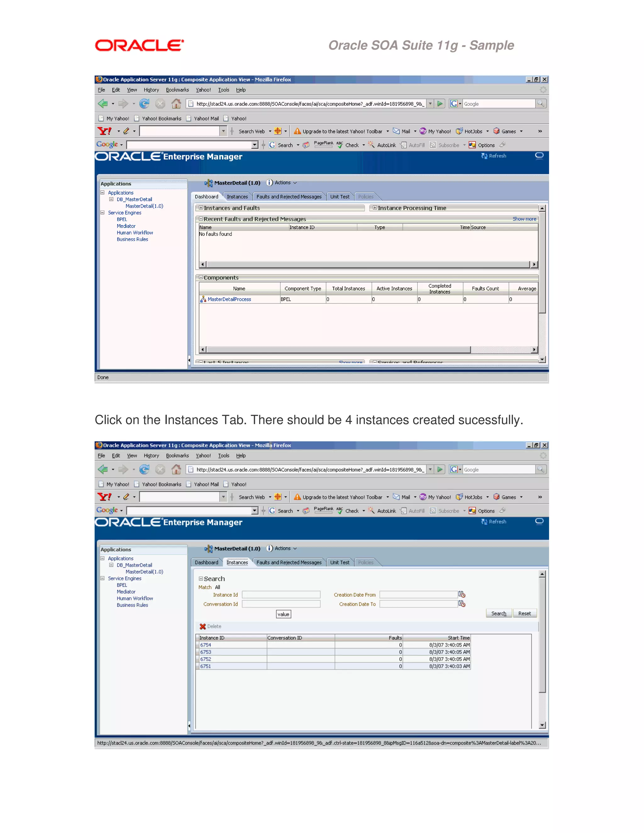Click Search button in Instances search panel

[499, 613]
